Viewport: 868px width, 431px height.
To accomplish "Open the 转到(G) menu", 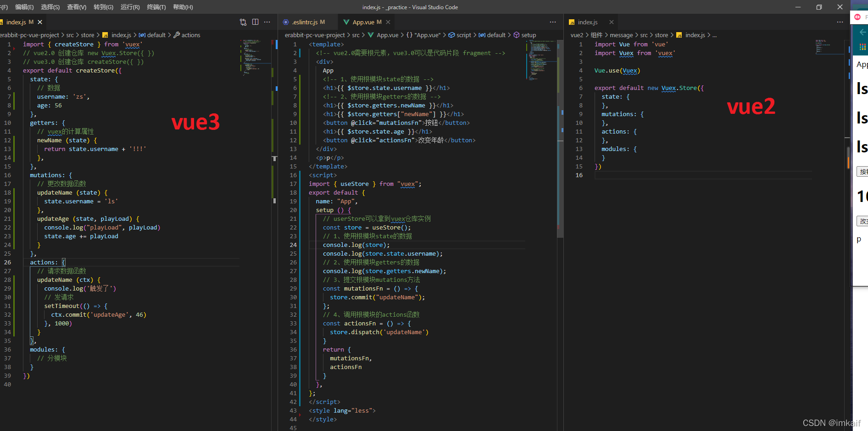I will [x=104, y=7].
